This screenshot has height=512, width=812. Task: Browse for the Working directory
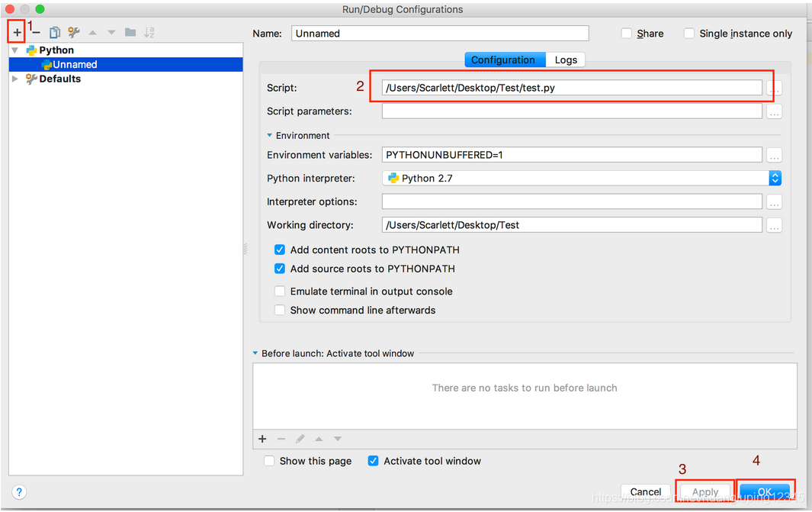click(774, 225)
